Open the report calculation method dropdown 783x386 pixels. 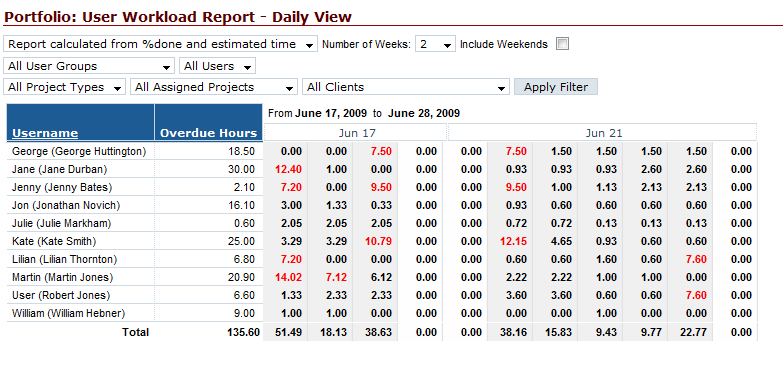[x=160, y=44]
